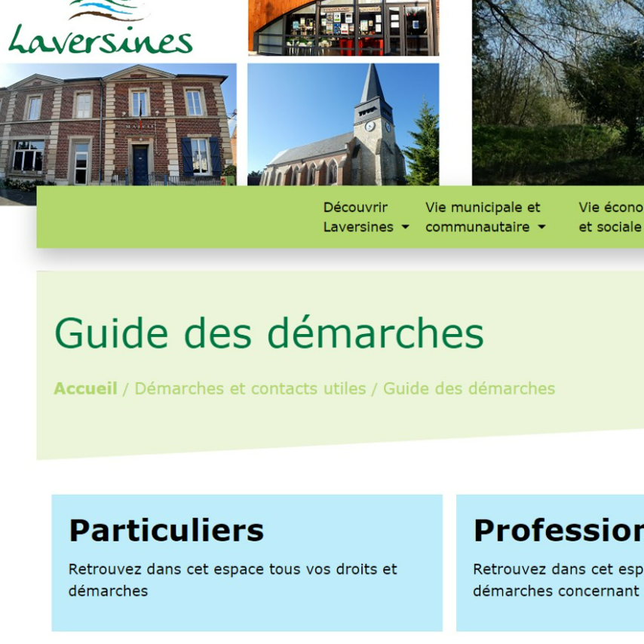The height and width of the screenshot is (644, 644).
Task: Click the blue wave emblem above the logo
Action: [x=108, y=10]
